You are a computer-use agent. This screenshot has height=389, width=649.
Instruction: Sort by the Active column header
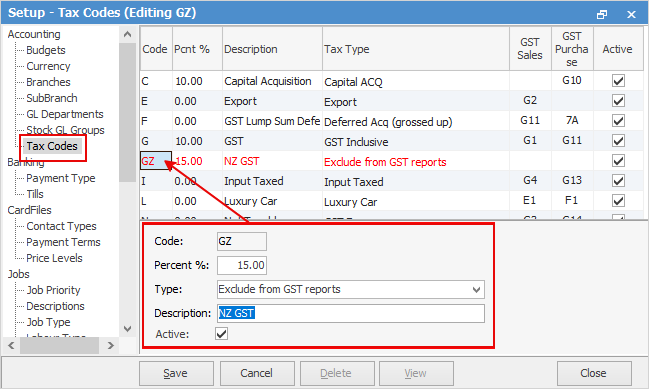618,49
